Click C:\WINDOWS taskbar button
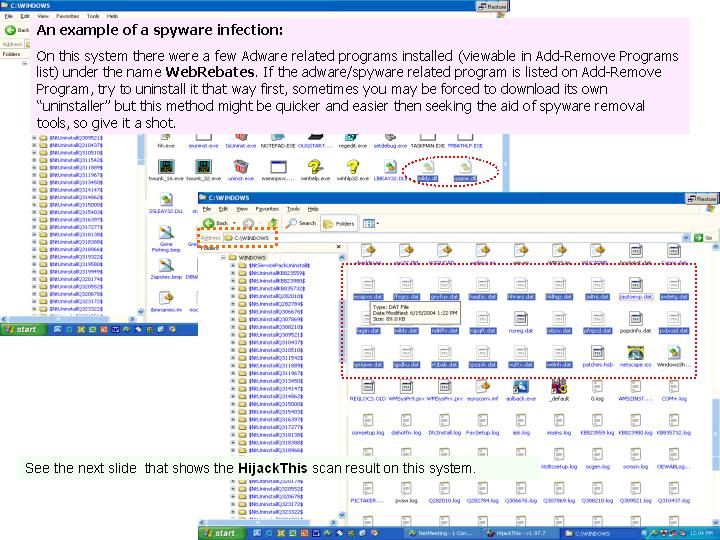Viewport: 720px width, 540px height. (x=599, y=533)
